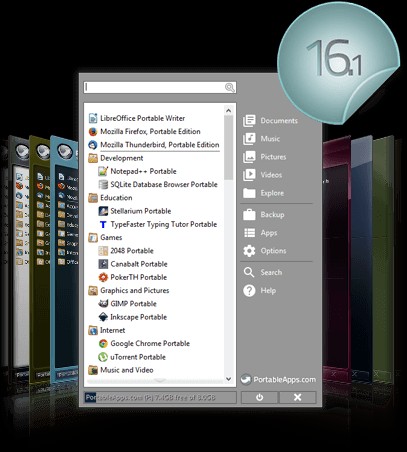The image size is (407, 452).
Task: Collapse the Graphics and Pictures category
Action: point(93,291)
